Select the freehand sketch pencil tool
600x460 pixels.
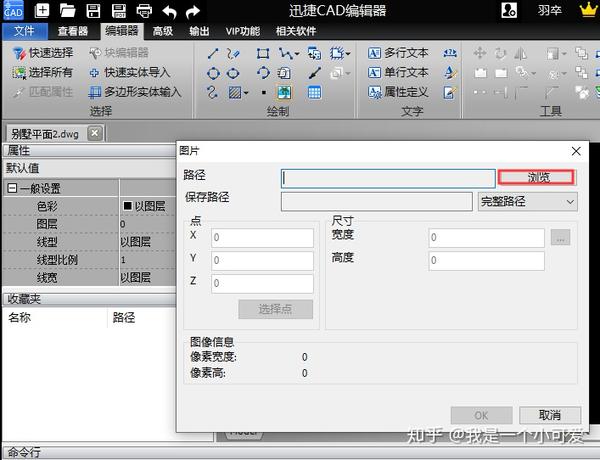point(233,53)
